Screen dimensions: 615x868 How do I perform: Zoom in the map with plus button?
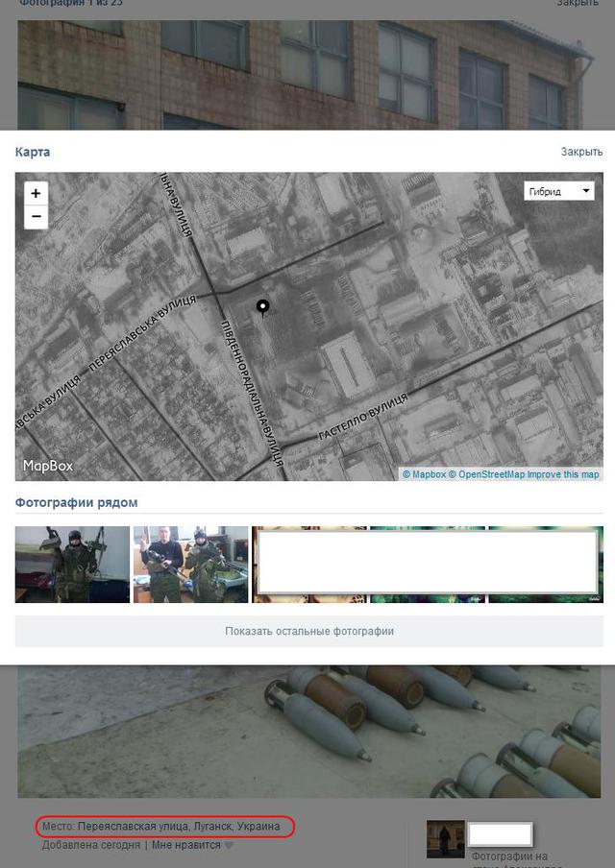click(x=36, y=193)
